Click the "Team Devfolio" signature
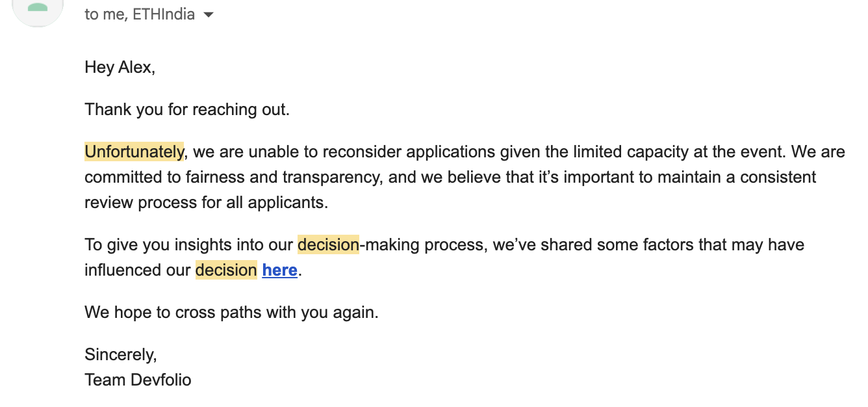 pos(138,380)
